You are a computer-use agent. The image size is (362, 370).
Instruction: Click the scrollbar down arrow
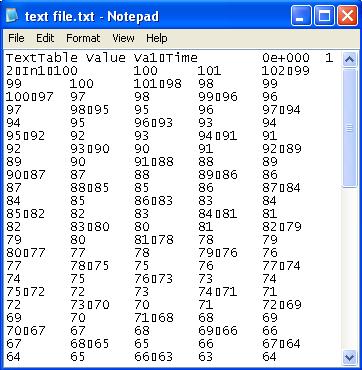pyautogui.click(x=349, y=358)
